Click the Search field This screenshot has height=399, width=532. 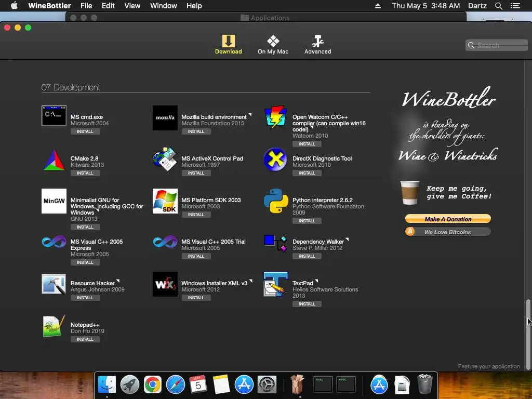(496, 45)
